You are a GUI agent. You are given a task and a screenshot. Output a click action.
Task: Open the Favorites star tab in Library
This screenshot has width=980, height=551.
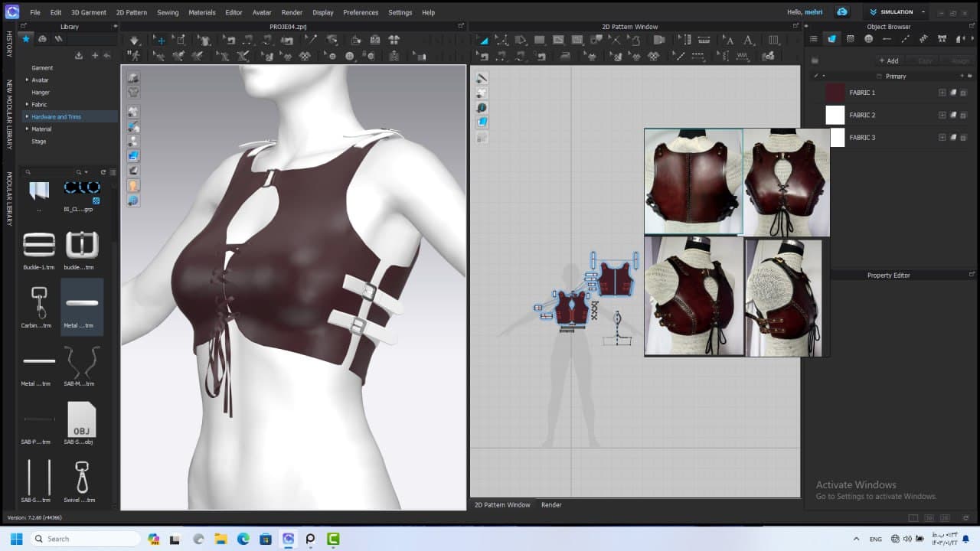26,39
